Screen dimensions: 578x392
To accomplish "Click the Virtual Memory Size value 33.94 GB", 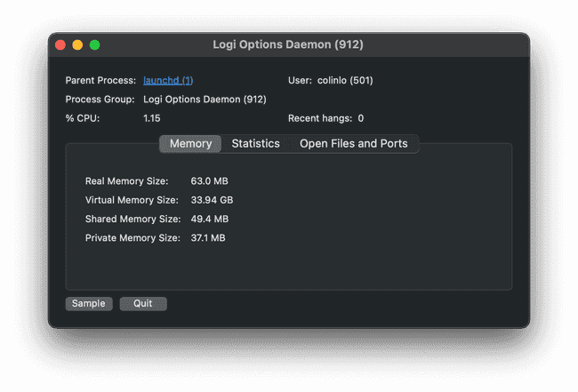I will pyautogui.click(x=212, y=200).
